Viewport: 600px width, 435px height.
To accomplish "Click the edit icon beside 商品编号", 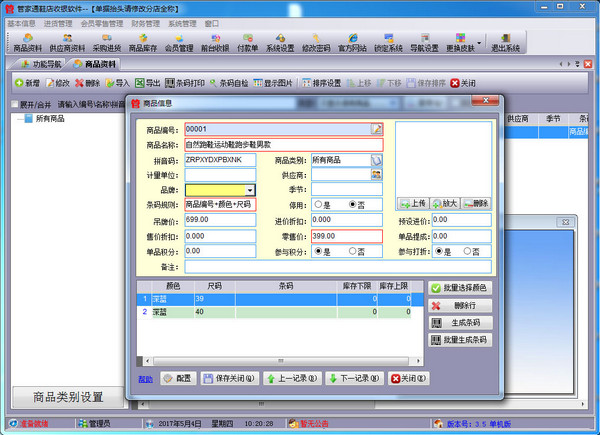I will (x=377, y=129).
